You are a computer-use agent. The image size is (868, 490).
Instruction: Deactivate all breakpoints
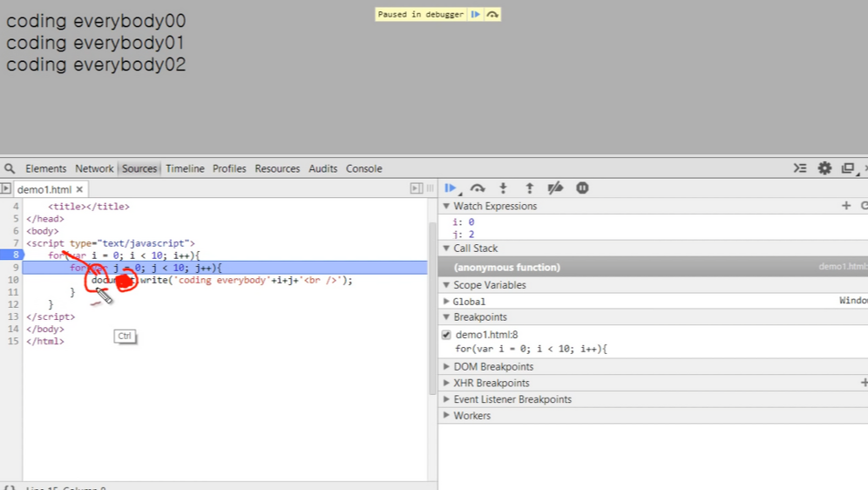coord(555,188)
